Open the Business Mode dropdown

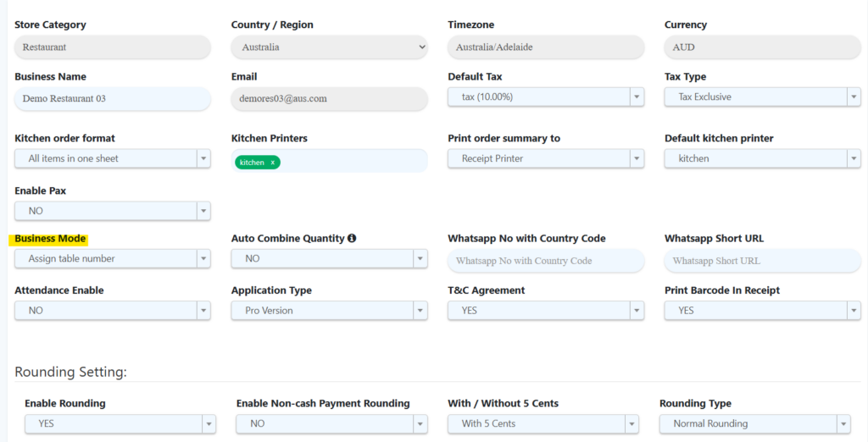(112, 259)
